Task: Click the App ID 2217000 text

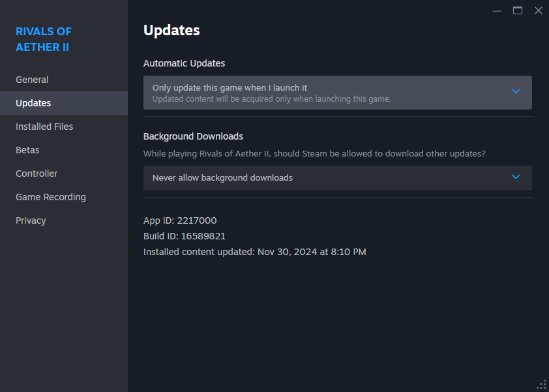Action: click(180, 220)
